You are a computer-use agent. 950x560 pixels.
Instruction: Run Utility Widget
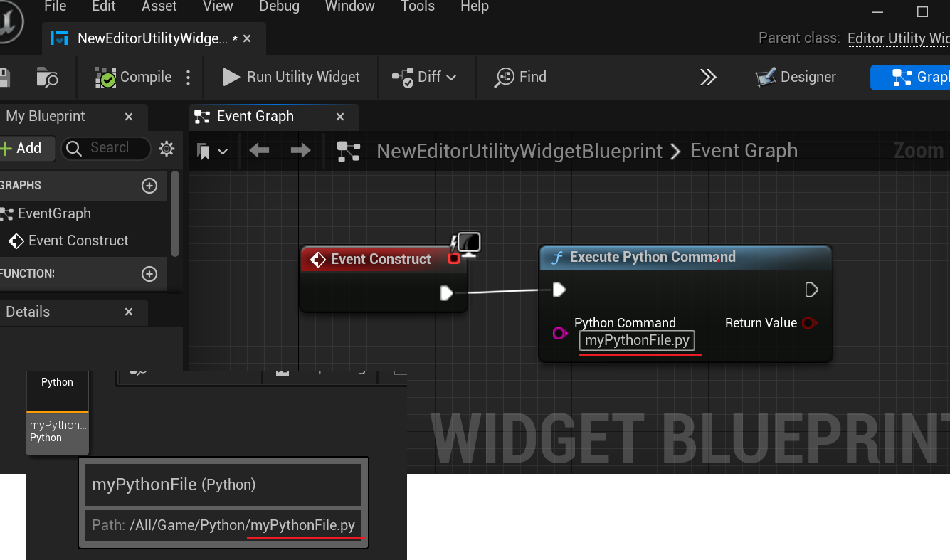coord(292,77)
